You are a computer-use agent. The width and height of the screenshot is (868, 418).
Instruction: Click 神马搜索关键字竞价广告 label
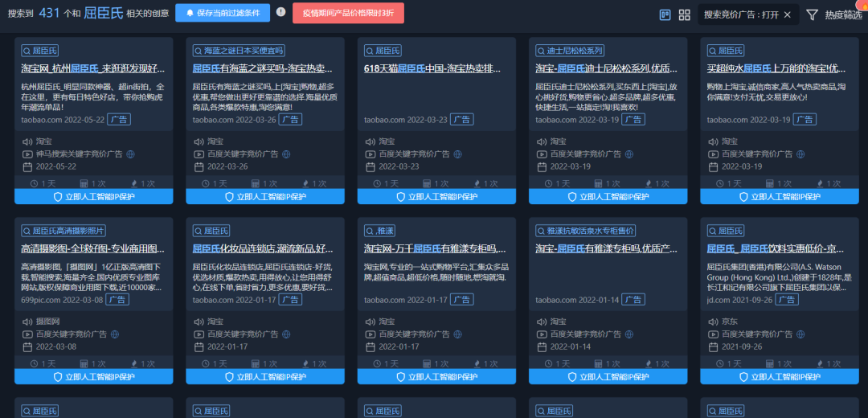point(79,154)
